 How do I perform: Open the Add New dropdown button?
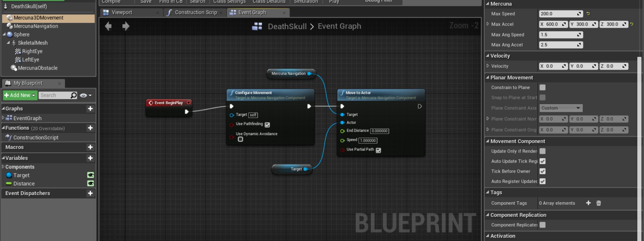click(20, 96)
